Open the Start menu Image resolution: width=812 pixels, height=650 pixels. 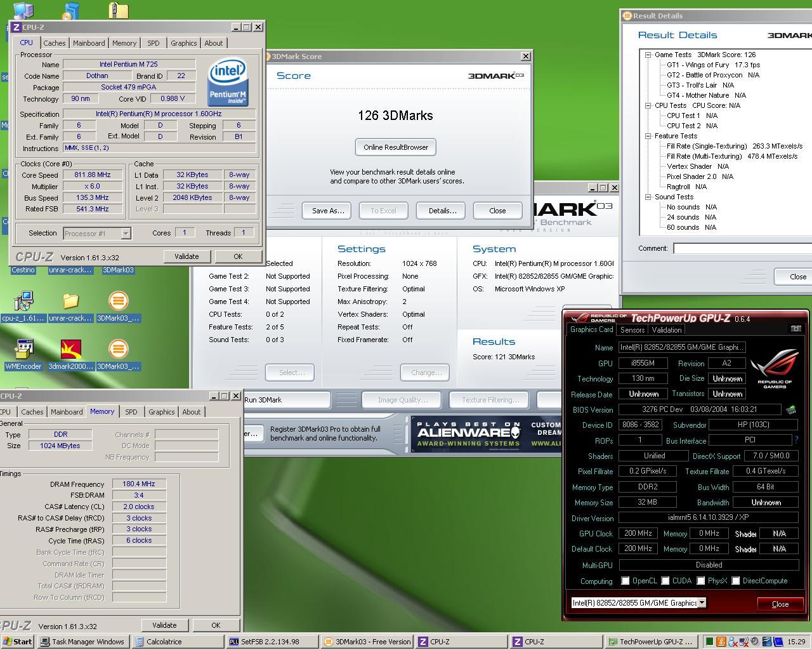point(18,642)
